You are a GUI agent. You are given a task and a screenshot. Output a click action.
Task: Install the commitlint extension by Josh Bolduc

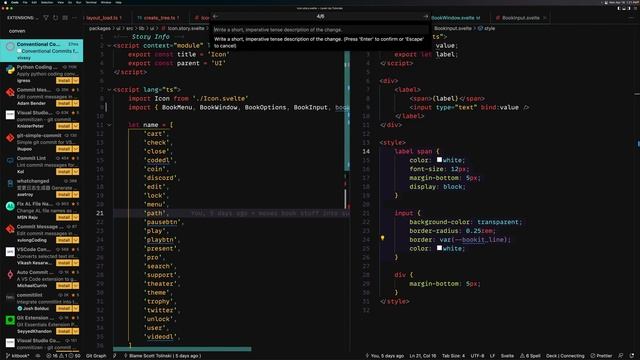[64, 309]
